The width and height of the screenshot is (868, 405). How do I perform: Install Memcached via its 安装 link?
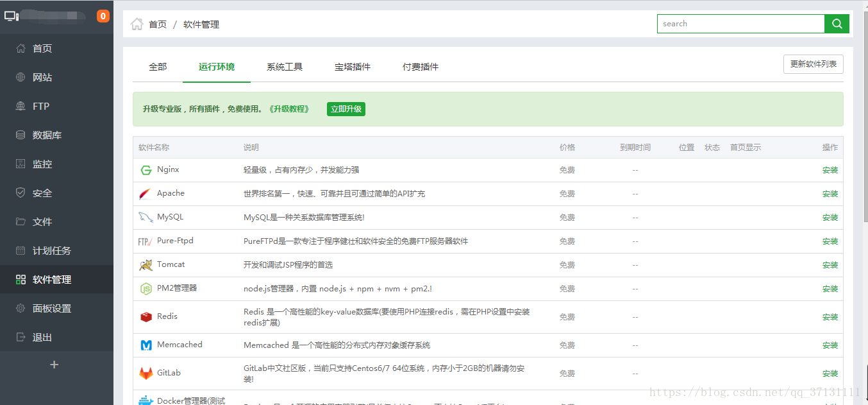pyautogui.click(x=830, y=345)
